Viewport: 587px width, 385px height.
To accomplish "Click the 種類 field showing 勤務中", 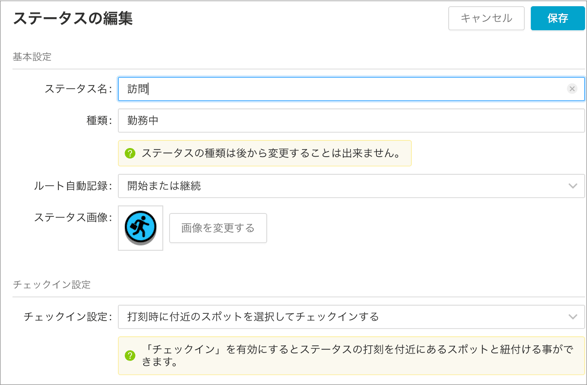I will [351, 121].
